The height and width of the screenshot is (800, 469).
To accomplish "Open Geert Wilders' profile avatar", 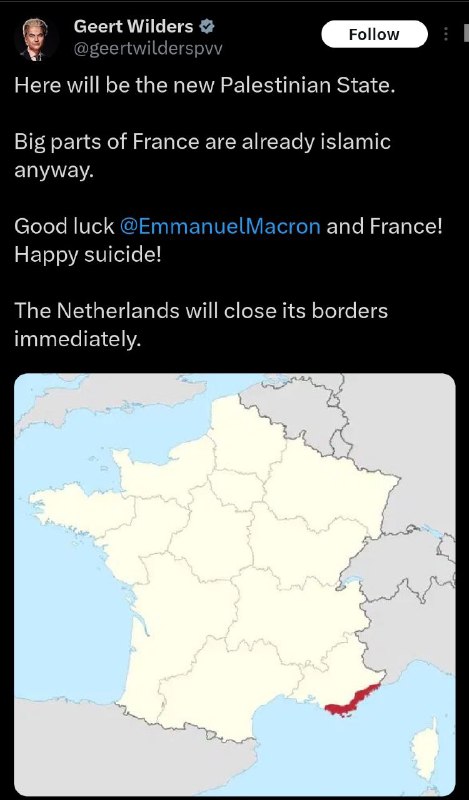I will (35, 39).
